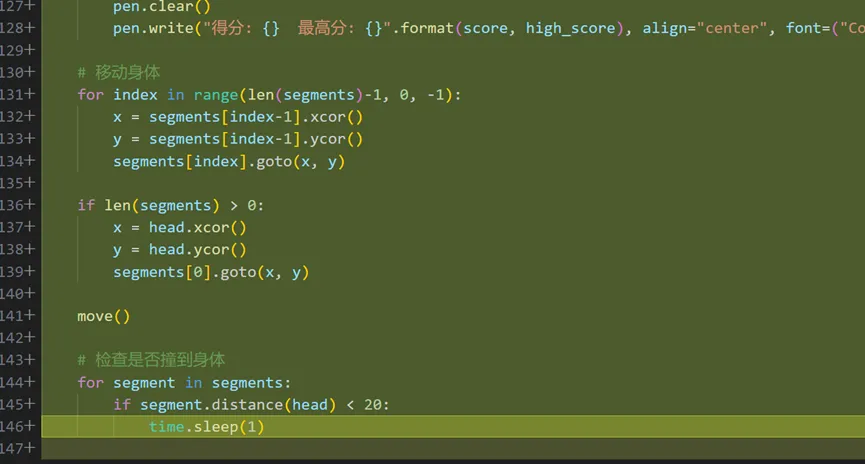865x464 pixels.
Task: Click 'segments[index-1].ycor()' on line 133
Action: click(256, 139)
